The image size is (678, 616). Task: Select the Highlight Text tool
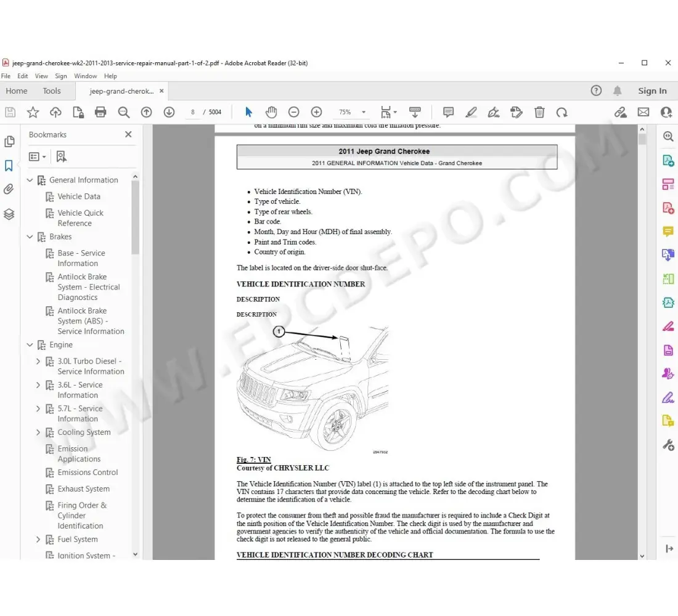[x=472, y=112]
